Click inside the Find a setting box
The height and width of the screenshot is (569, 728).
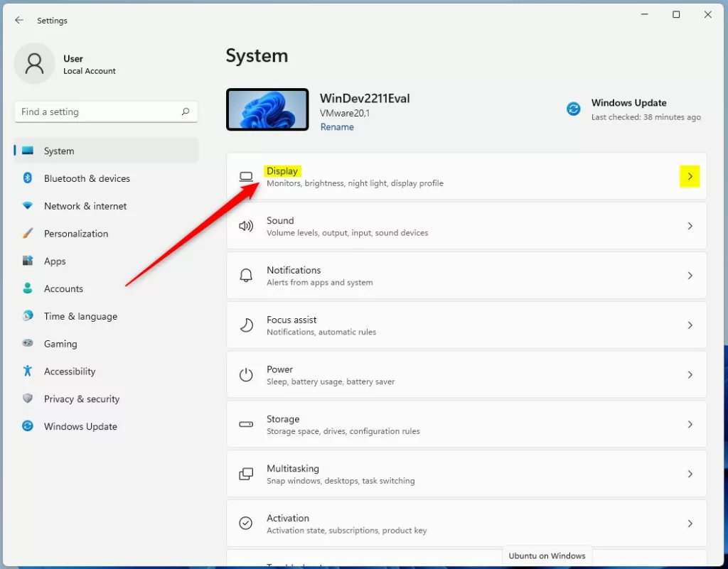click(x=105, y=112)
